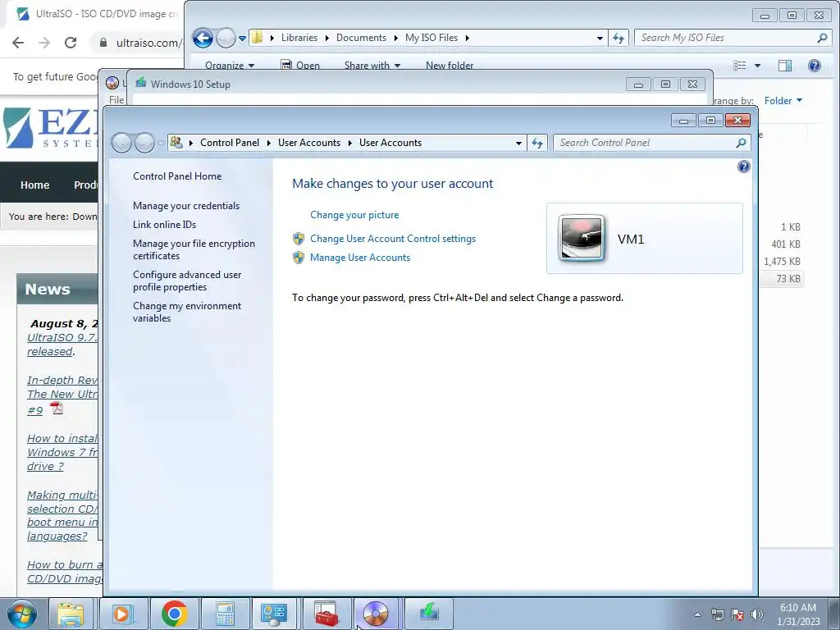This screenshot has height=630, width=840.
Task: Reload the ultraiso.com page in Chrome
Action: (x=71, y=43)
